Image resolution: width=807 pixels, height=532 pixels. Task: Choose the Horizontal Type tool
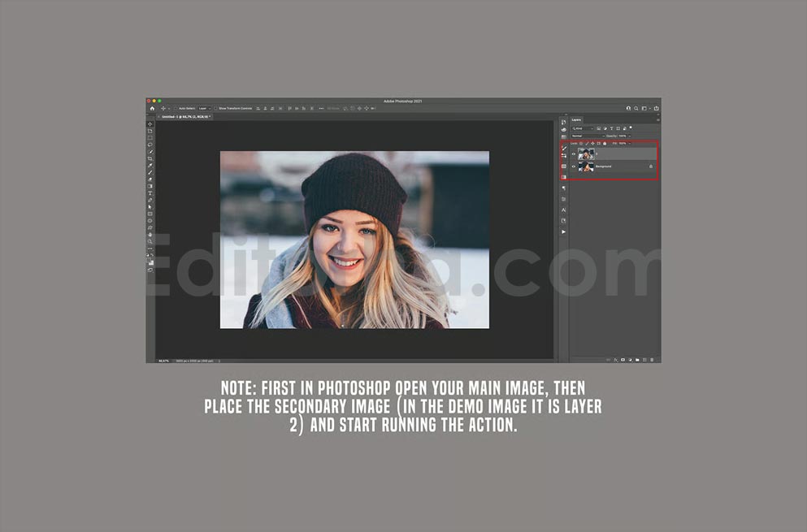click(x=150, y=193)
